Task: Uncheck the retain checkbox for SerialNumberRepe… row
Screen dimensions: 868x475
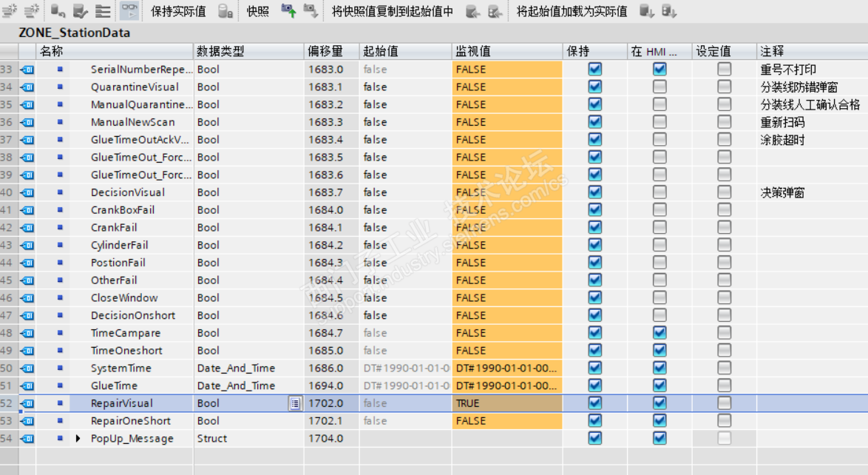Action: pos(595,70)
